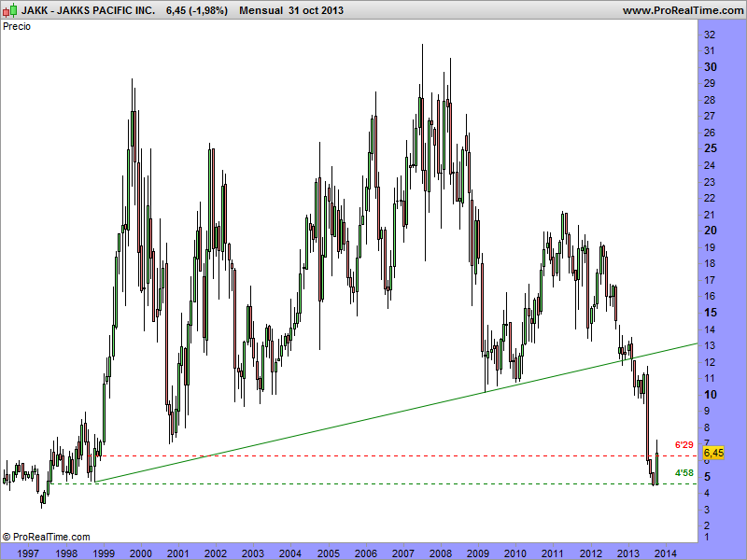Viewport: 747px width, 560px height.
Task: Select the rising green trendline
Action: coord(396,413)
